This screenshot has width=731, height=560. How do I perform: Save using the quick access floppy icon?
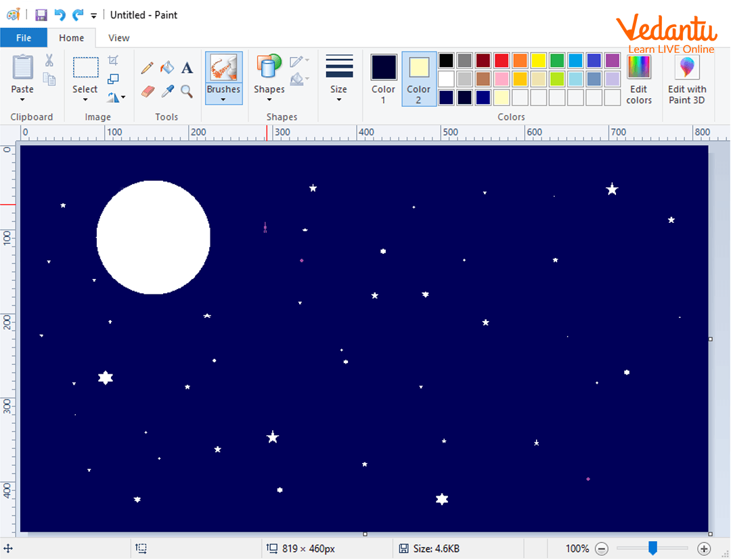[x=41, y=15]
